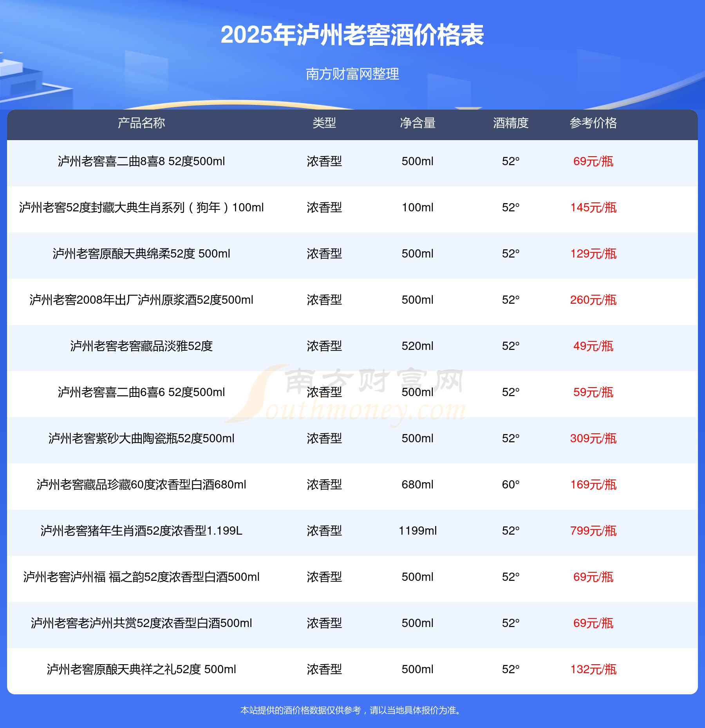Click the 129元/瓶 price
Image resolution: width=705 pixels, height=728 pixels.
(x=593, y=254)
